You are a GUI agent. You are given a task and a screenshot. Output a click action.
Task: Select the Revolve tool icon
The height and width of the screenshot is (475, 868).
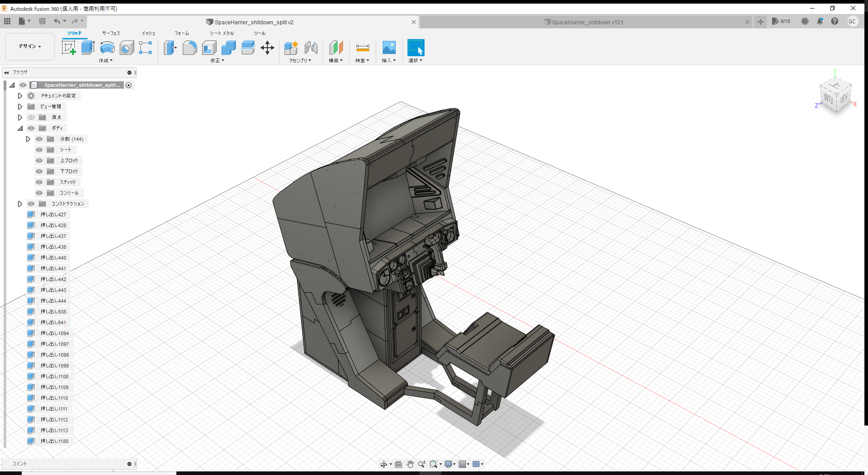[x=107, y=47]
